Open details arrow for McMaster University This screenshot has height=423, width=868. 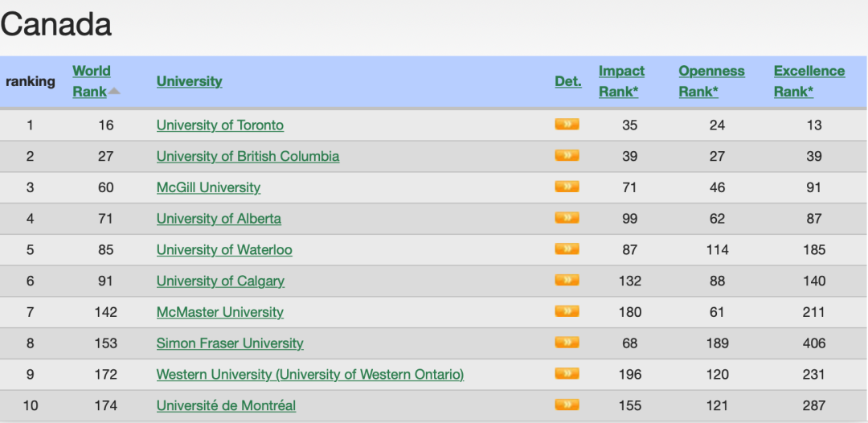(567, 311)
